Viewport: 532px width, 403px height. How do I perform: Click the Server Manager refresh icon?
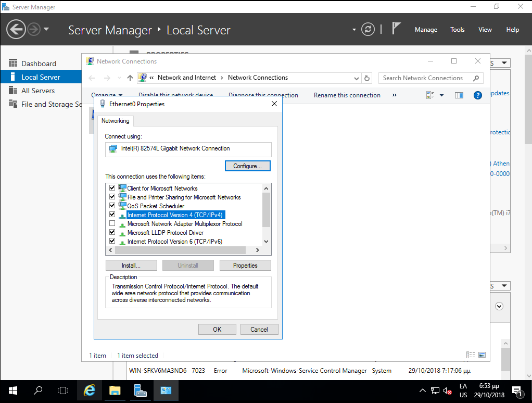coord(368,29)
